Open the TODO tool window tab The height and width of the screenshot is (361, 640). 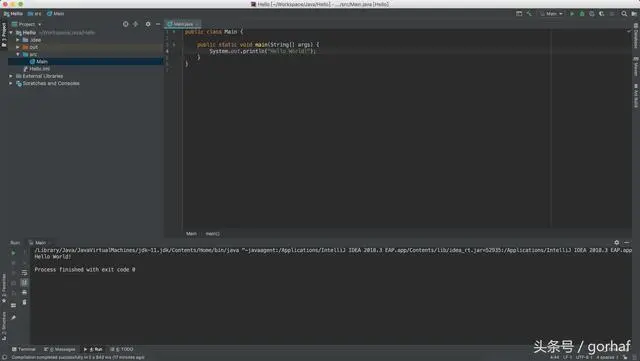pyautogui.click(x=122, y=350)
